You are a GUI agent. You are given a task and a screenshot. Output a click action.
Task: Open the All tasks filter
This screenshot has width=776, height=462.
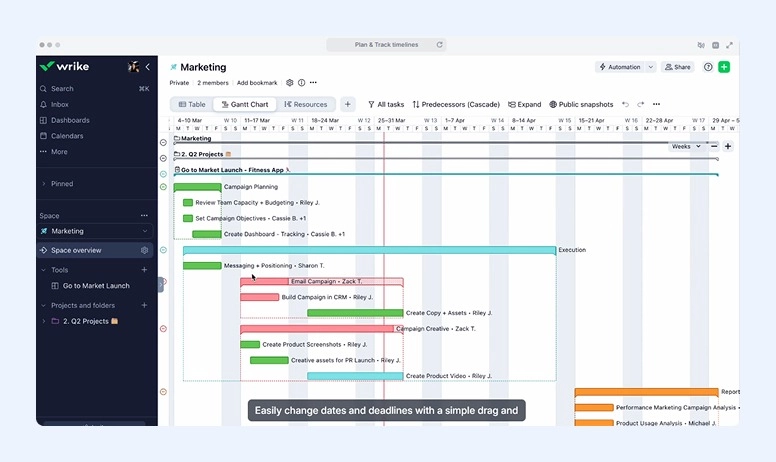pyautogui.click(x=386, y=104)
